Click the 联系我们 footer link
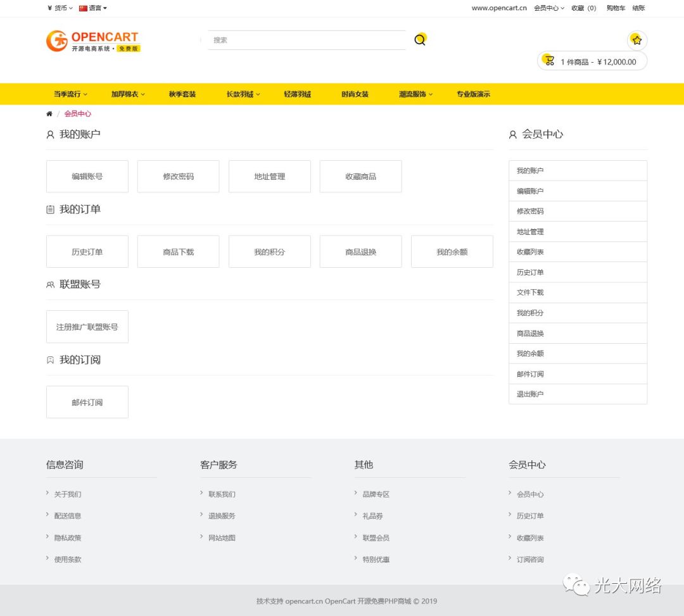This screenshot has width=684, height=616. point(222,494)
